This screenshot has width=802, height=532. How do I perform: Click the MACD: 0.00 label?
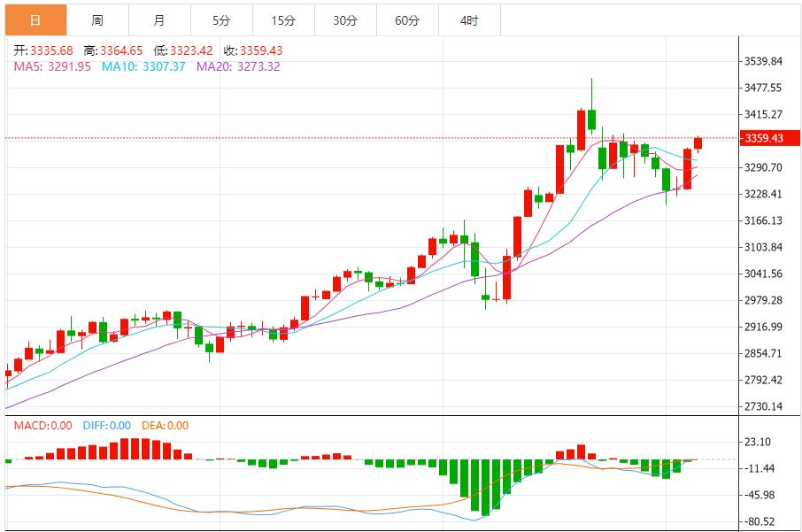click(x=42, y=426)
